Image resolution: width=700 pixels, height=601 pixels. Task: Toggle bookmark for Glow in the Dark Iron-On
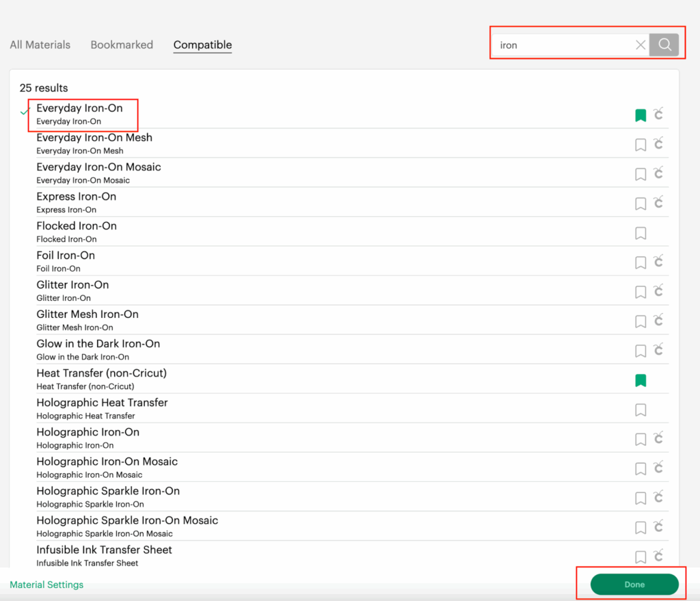[x=641, y=351]
